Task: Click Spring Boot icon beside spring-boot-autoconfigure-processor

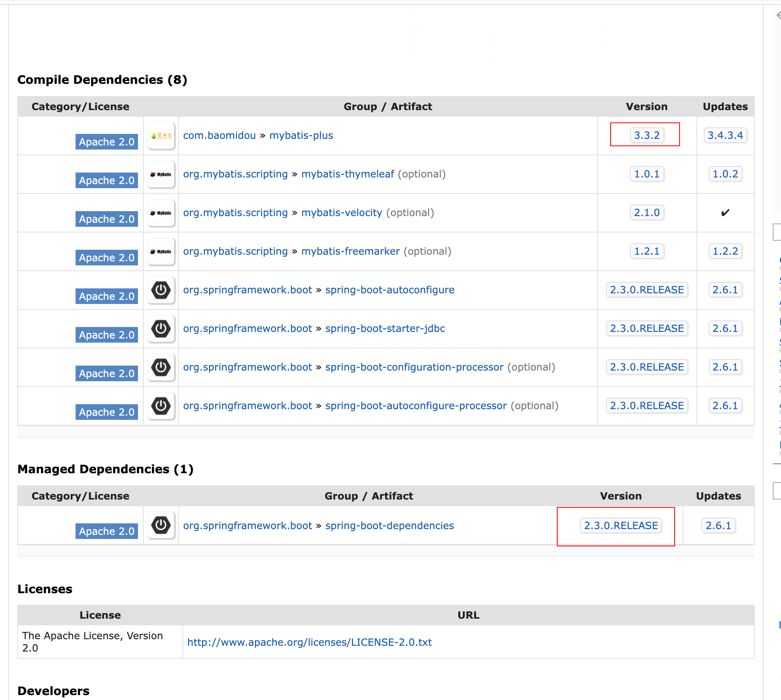Action: 161,406
